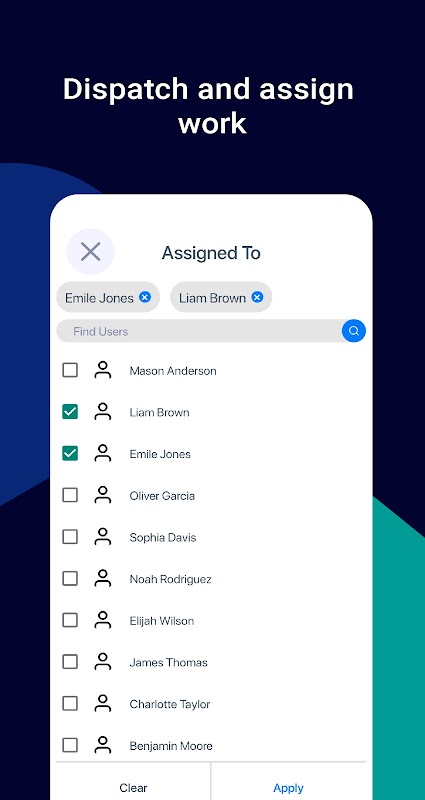This screenshot has height=800, width=425.
Task: Focus the Find Users search field
Action: [x=199, y=331]
